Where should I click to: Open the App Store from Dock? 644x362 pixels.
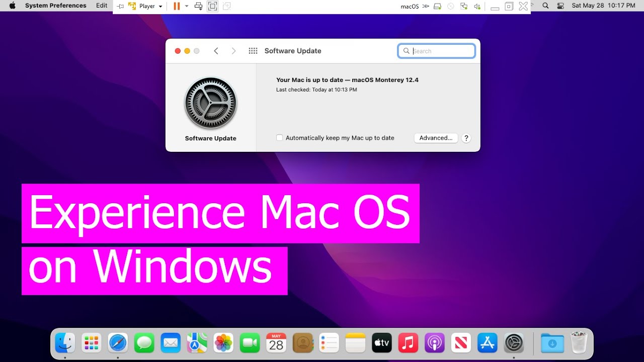(x=488, y=343)
